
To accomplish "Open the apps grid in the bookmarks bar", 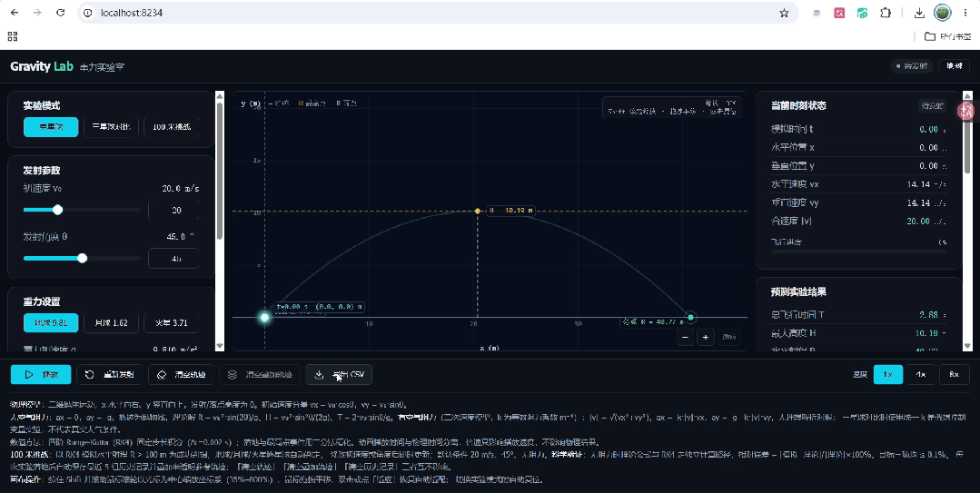I will tap(13, 36).
